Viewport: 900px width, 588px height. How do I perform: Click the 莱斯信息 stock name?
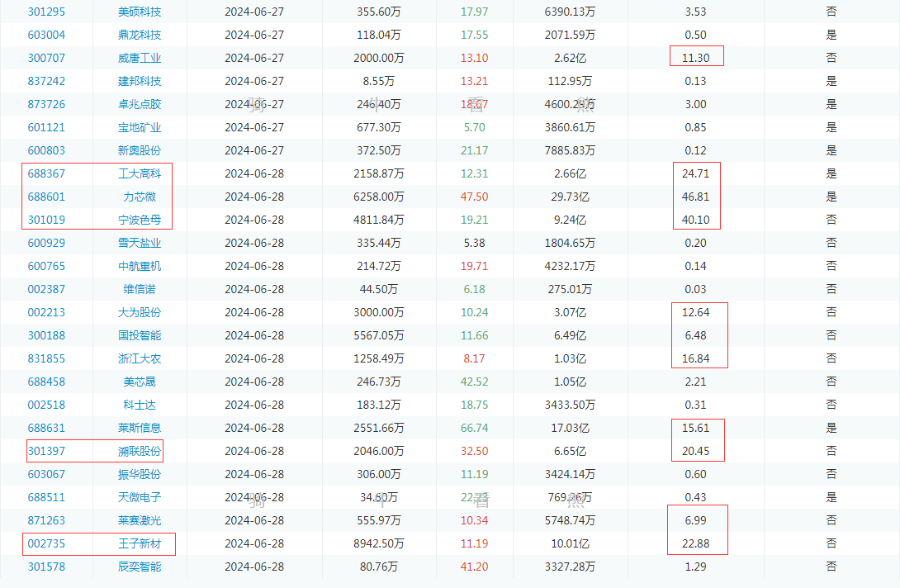[140, 428]
